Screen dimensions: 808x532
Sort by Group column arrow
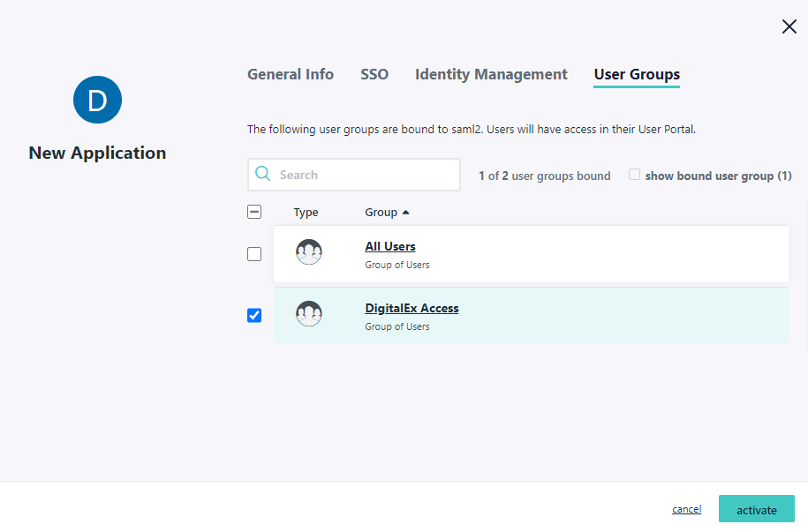[x=405, y=213]
